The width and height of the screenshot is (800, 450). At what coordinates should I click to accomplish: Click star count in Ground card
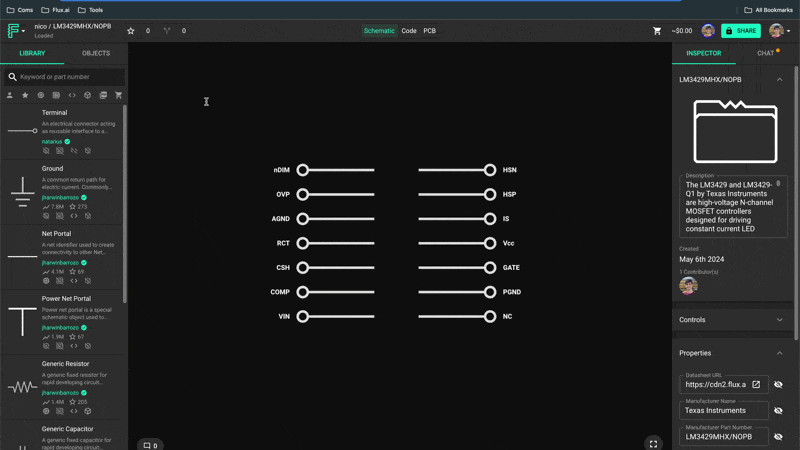78,207
